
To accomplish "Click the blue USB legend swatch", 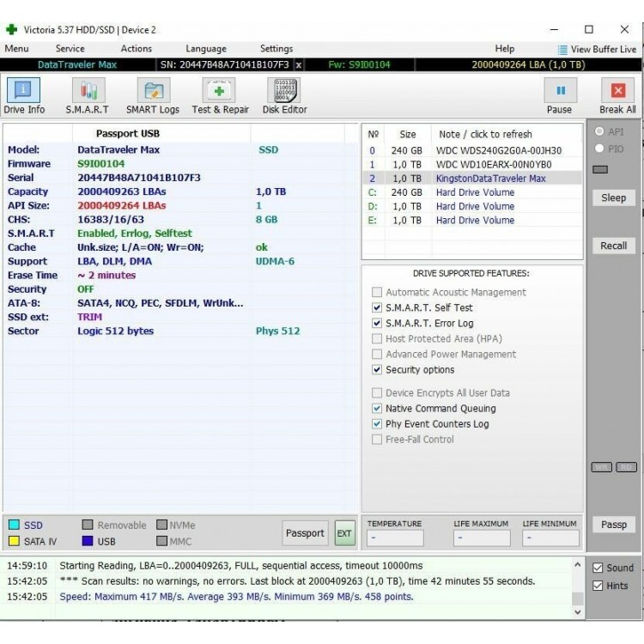I will pyautogui.click(x=88, y=541).
